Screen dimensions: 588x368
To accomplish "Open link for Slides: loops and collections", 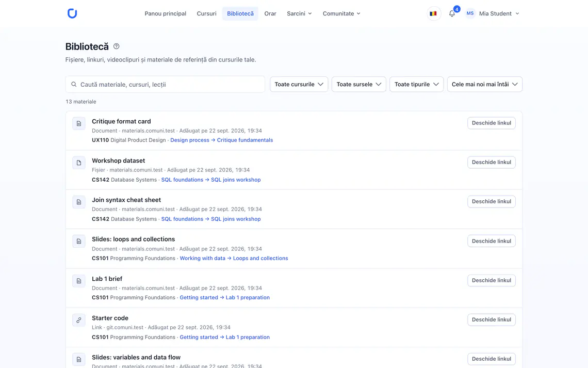I will click(x=491, y=241).
